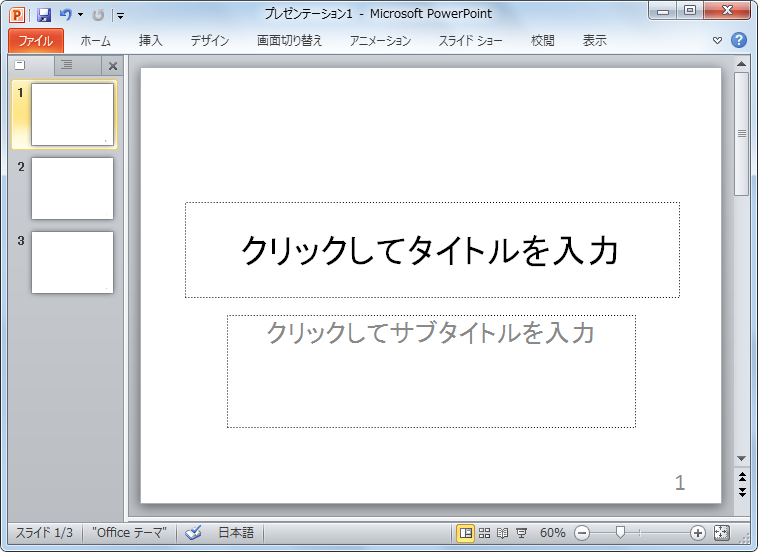Close the slide thumbnail pane
Image resolution: width=758 pixels, height=552 pixels.
pos(113,66)
